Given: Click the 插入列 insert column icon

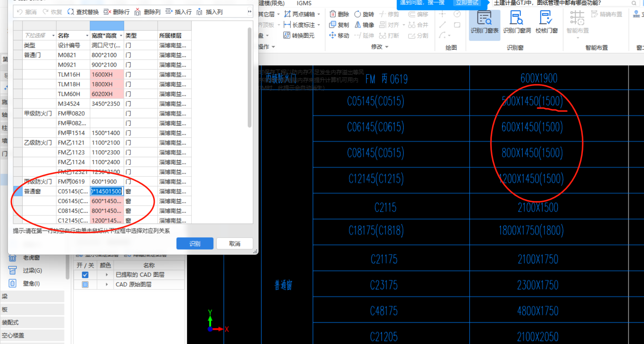Looking at the screenshot, I should point(200,12).
